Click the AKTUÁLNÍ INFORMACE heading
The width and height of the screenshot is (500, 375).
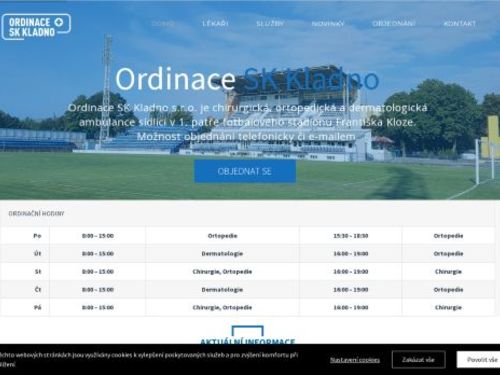coord(248,341)
